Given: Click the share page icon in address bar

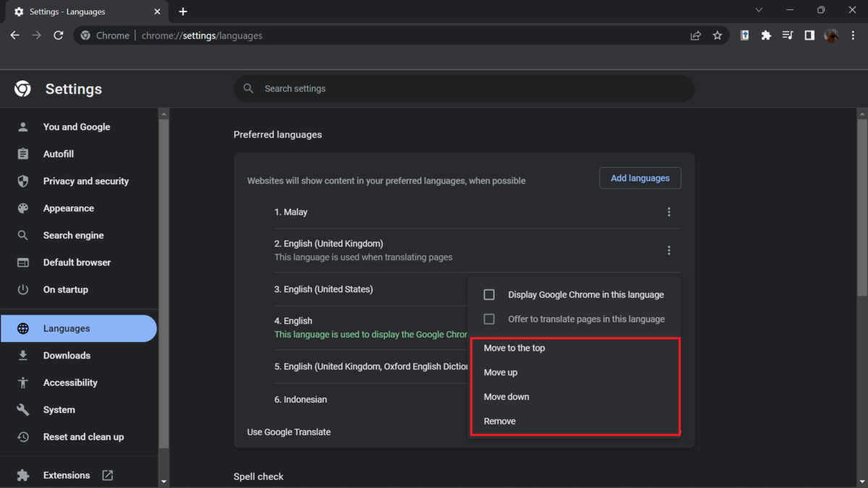Looking at the screenshot, I should tap(695, 35).
